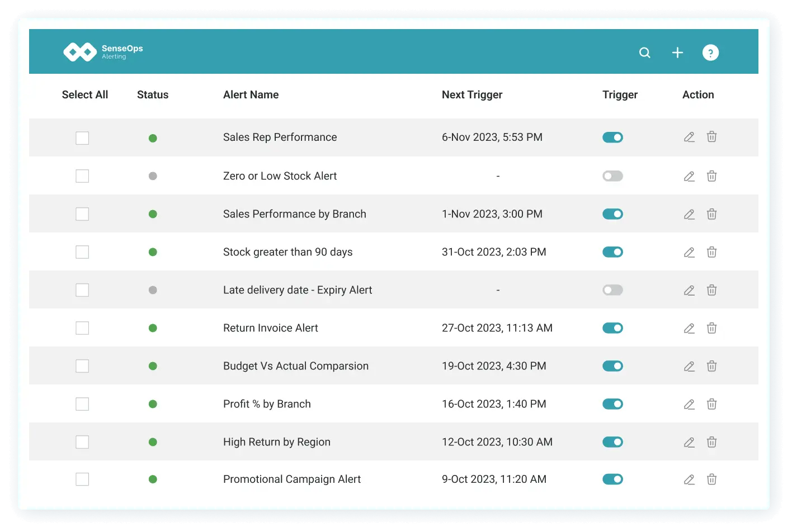Image resolution: width=792 pixels, height=532 pixels.
Task: Delete the High Return by Region alert
Action: [x=711, y=442]
